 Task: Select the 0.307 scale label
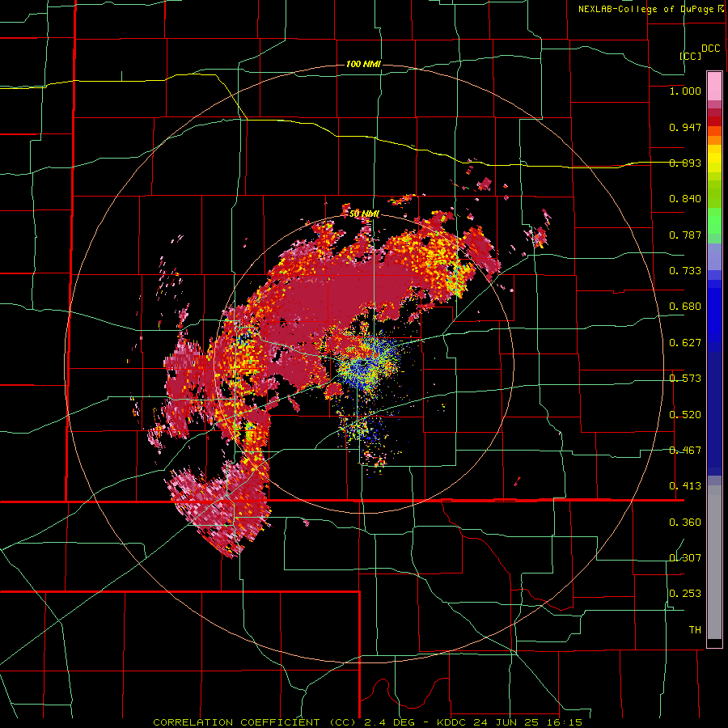pyautogui.click(x=685, y=558)
